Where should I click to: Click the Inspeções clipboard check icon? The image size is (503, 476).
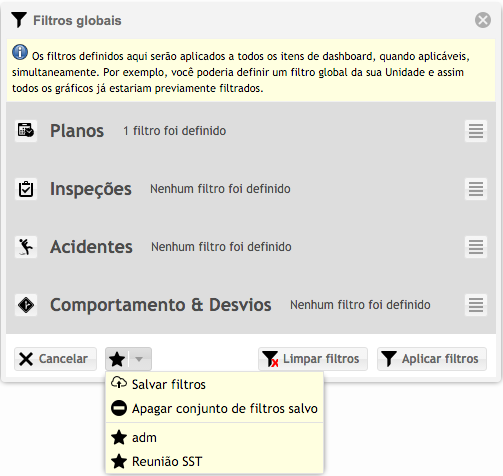click(26, 189)
